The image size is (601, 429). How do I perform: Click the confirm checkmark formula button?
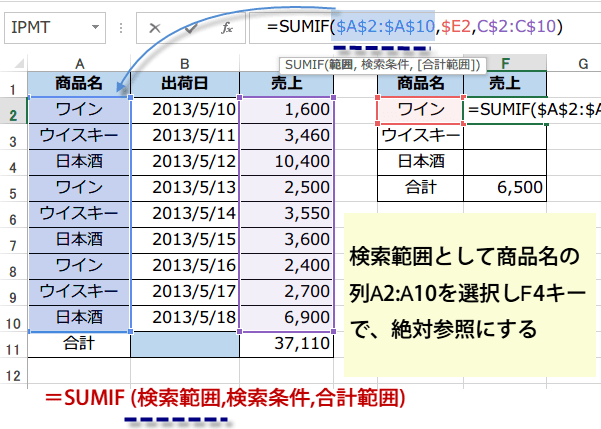pos(191,28)
